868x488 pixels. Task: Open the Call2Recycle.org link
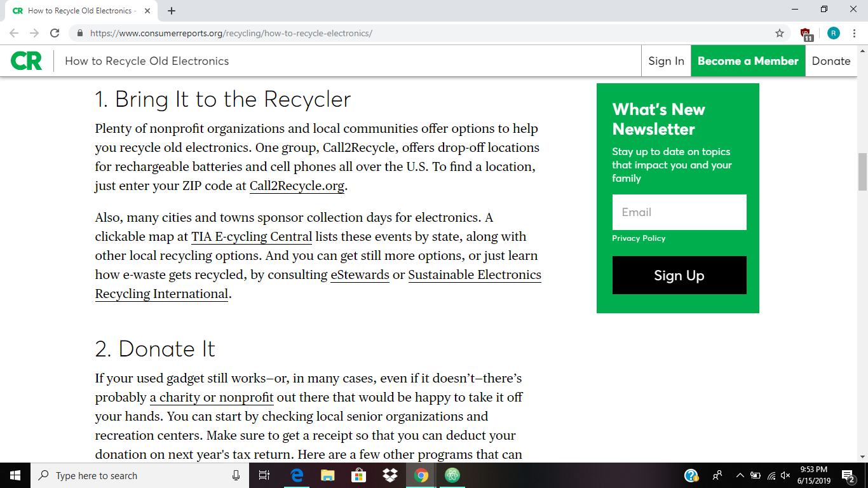pyautogui.click(x=297, y=186)
